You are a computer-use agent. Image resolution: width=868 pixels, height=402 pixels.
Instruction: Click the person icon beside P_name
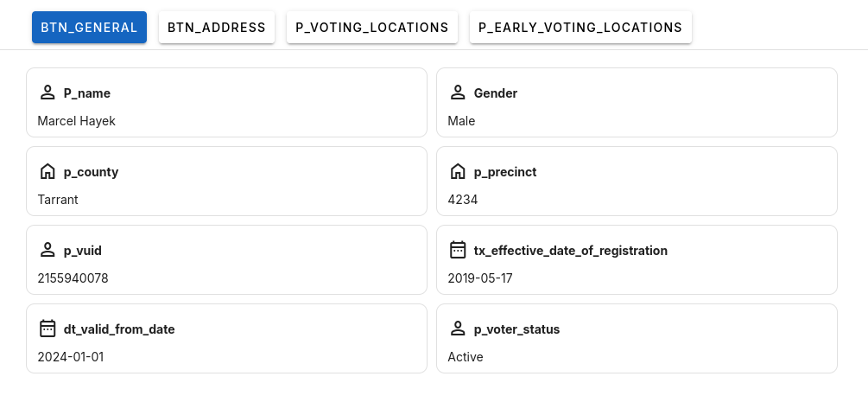[x=48, y=93]
